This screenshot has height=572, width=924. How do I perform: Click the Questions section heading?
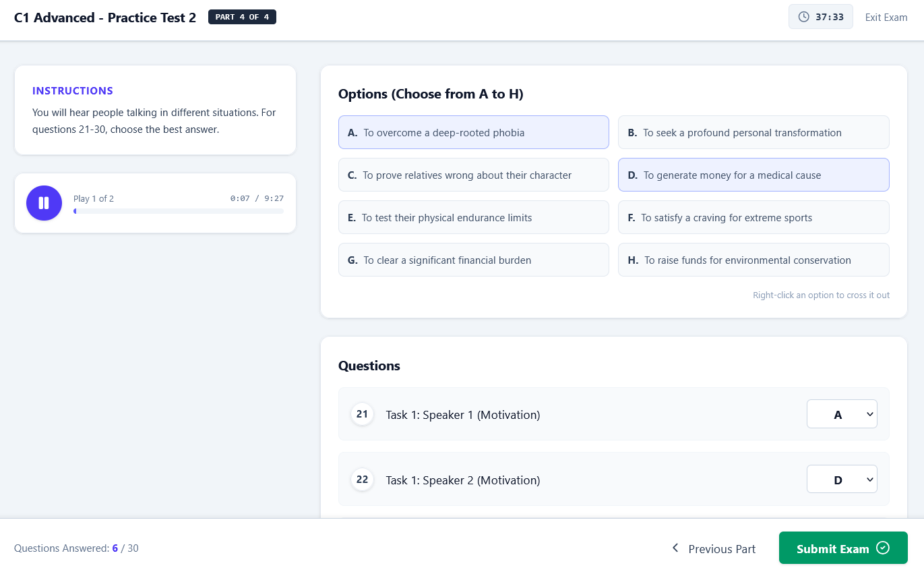pyautogui.click(x=369, y=366)
